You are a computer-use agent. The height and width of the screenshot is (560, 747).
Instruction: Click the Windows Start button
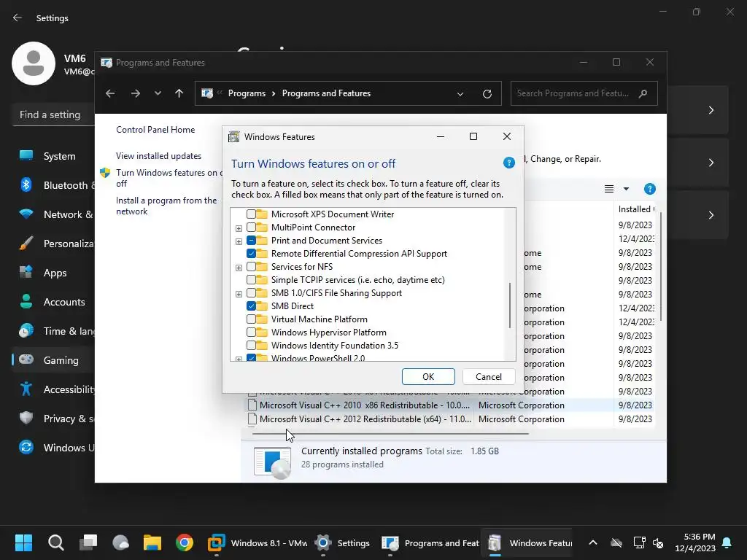click(x=23, y=542)
